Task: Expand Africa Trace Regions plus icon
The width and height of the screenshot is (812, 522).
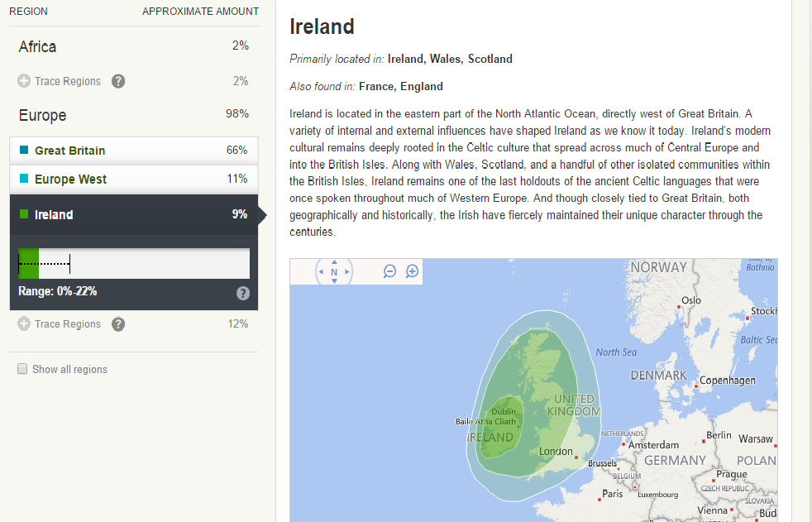Action: click(24, 81)
